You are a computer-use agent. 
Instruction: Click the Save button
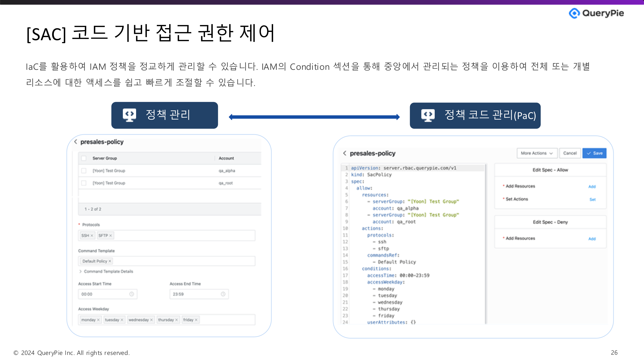(594, 153)
